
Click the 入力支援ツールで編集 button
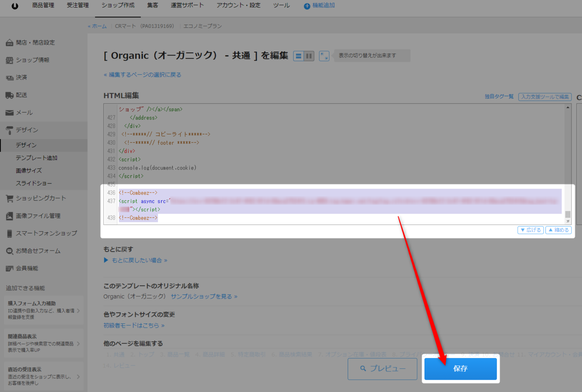coord(545,97)
